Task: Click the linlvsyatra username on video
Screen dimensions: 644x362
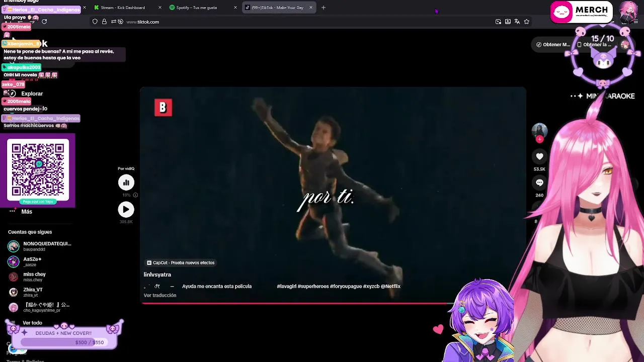Action: 157,275
